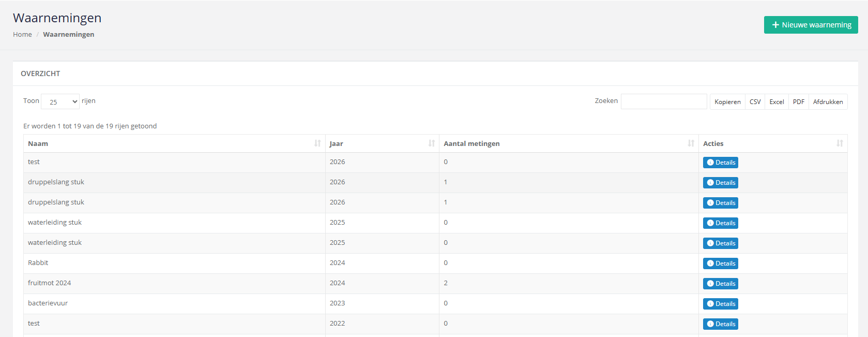Click the Waarnemingen breadcrumb text
The image size is (868, 337).
(69, 34)
